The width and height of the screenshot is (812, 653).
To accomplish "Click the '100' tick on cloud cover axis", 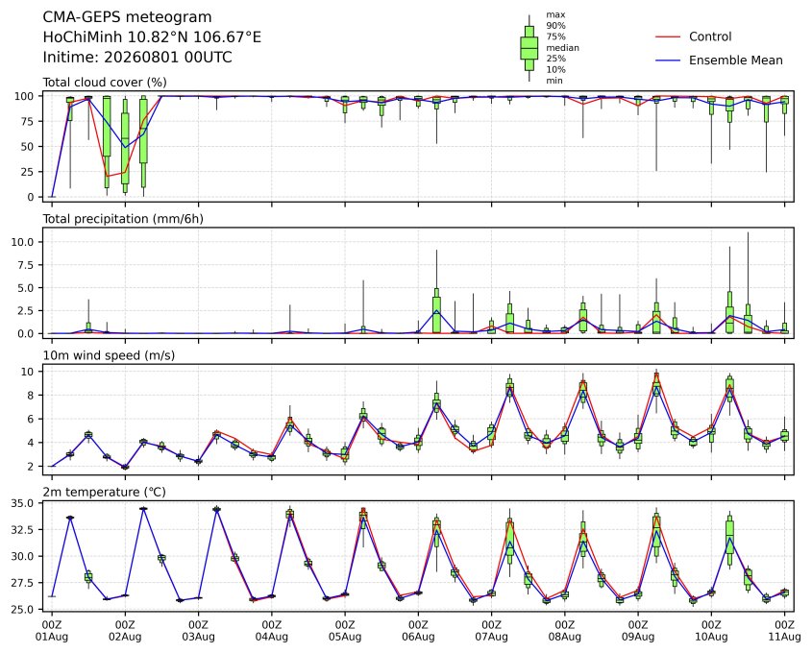I will click(x=24, y=96).
